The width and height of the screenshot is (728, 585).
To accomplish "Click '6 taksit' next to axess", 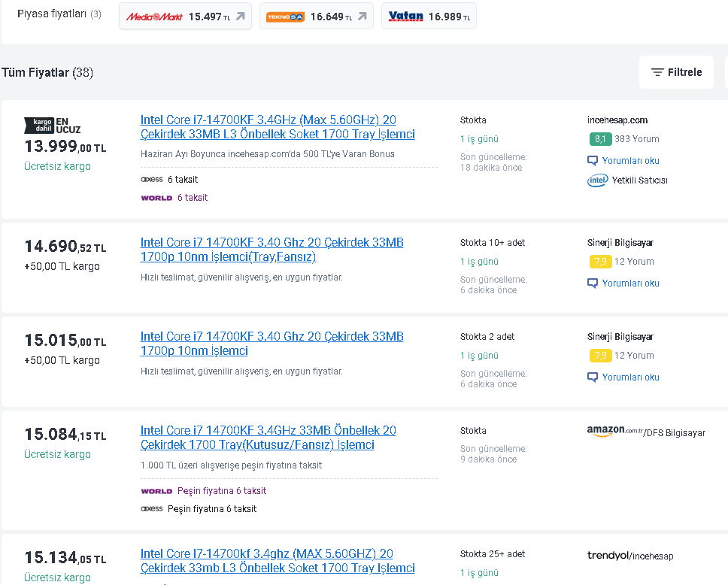I will (x=183, y=179).
